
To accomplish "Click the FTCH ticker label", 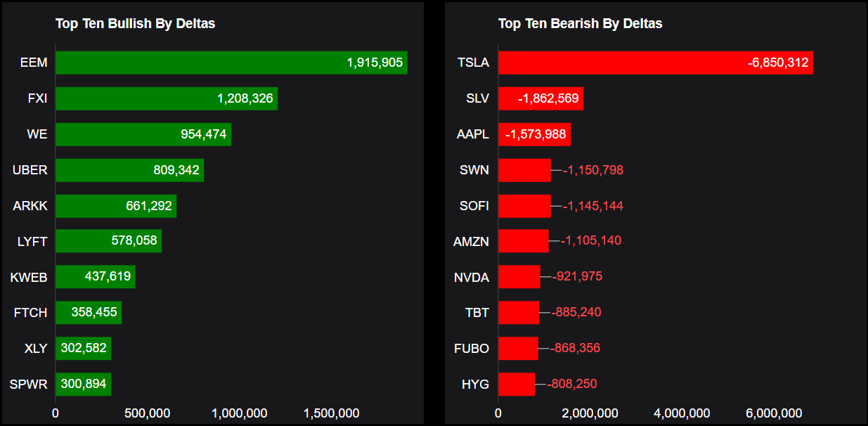I will coord(31,313).
